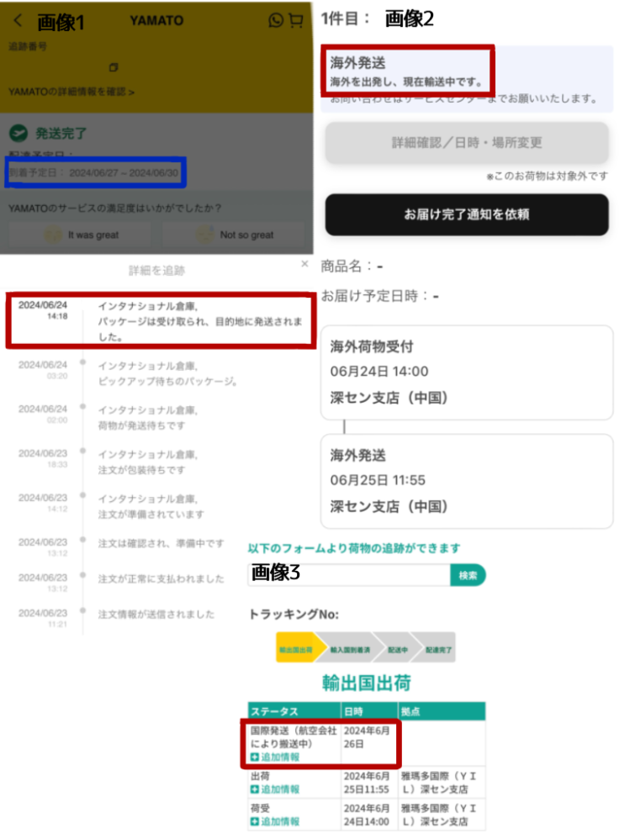Open YAMATOの詳細情報を確認 link
This screenshot has height=840, width=630.
tap(71, 92)
